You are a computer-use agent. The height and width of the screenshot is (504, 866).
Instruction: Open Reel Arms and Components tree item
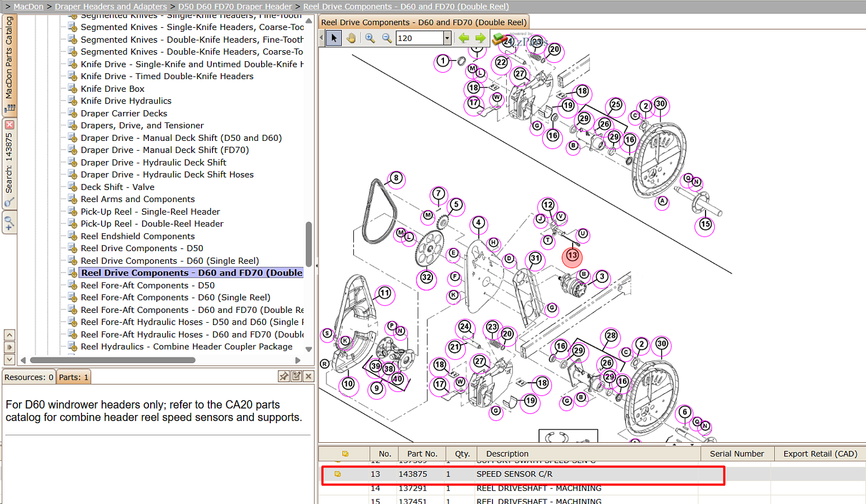[x=138, y=199]
